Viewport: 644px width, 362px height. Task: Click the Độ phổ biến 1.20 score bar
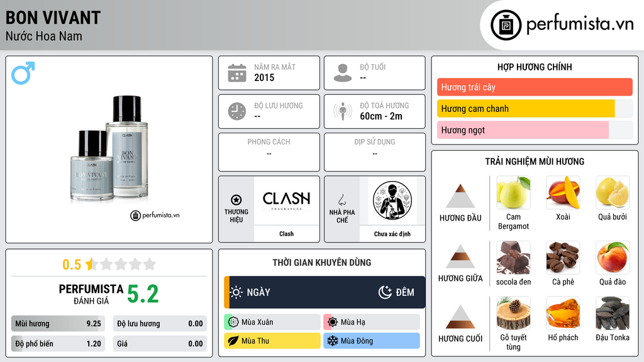58,344
